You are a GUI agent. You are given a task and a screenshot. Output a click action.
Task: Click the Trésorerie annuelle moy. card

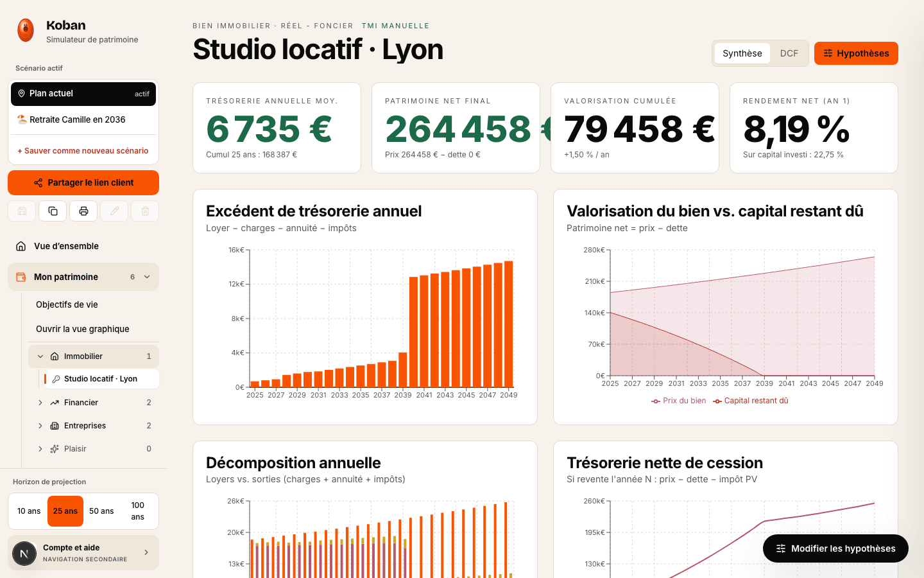[277, 128]
